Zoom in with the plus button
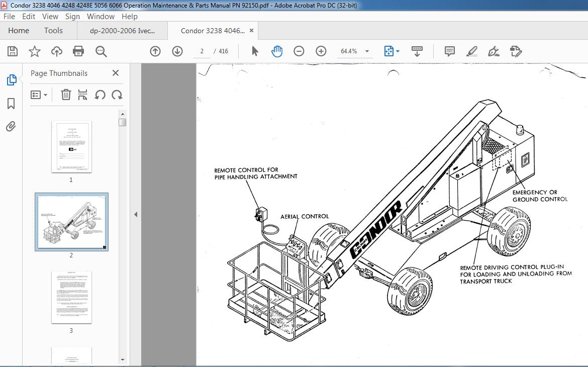The height and width of the screenshot is (367, 588). coord(321,51)
